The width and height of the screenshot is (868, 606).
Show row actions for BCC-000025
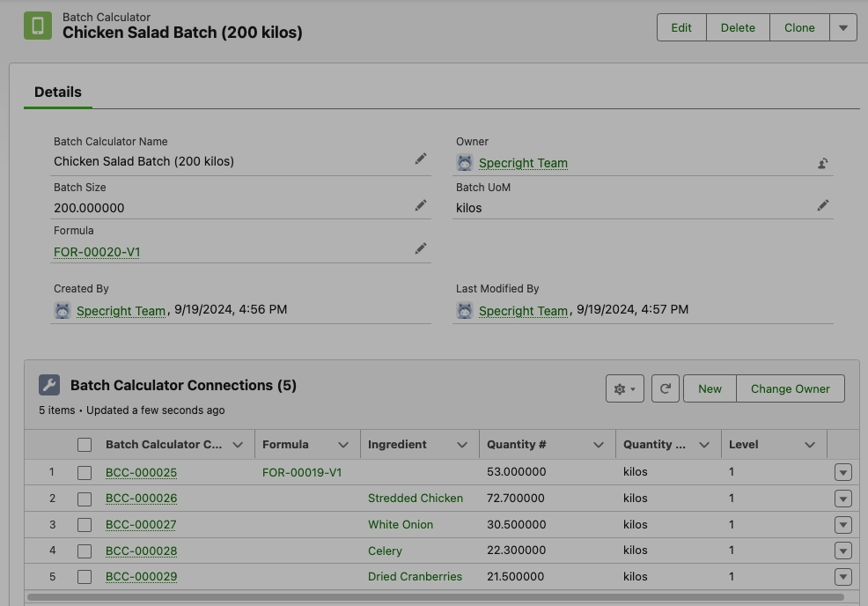[843, 472]
